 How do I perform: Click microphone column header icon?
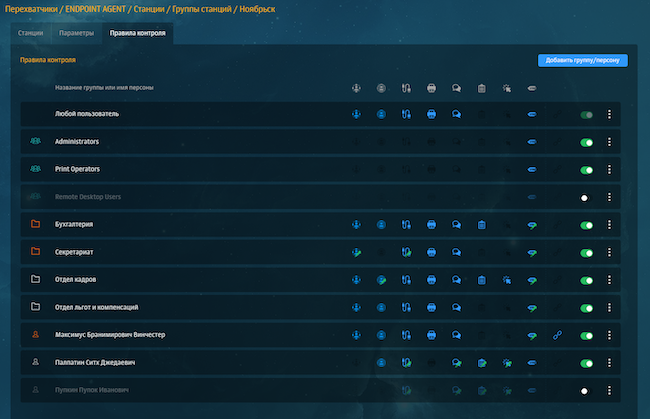356,88
